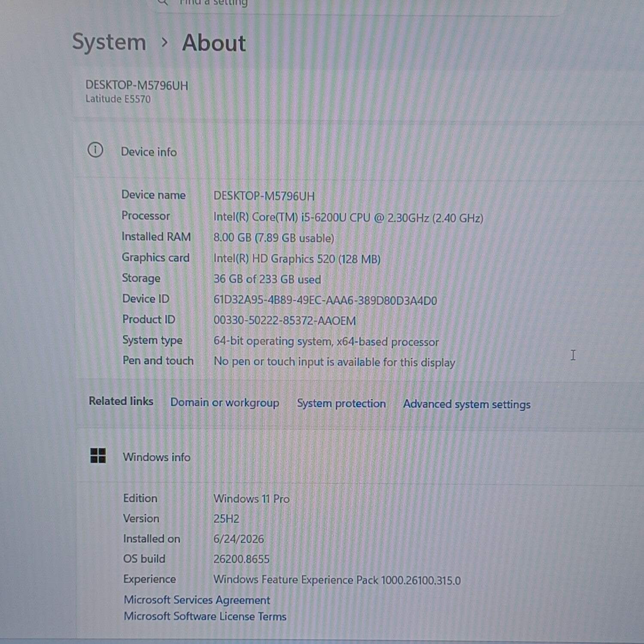Select the version value 25H2
The width and height of the screenshot is (644, 644).
pos(226,519)
